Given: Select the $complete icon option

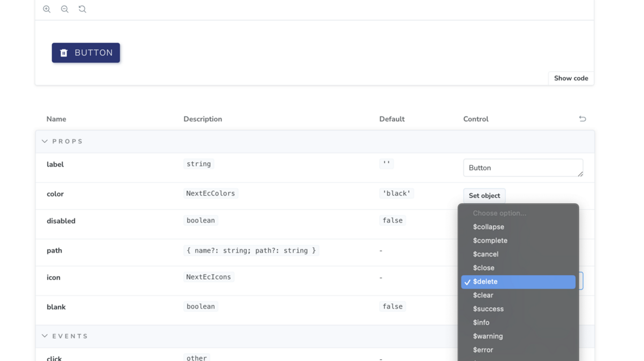Looking at the screenshot, I should click(x=490, y=240).
